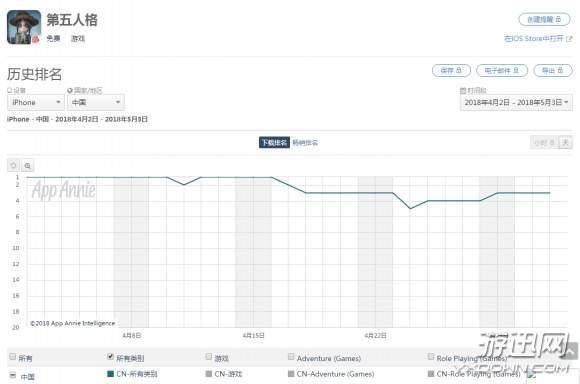Click the 创建提醒 button
This screenshot has width=580, height=384.
point(544,19)
